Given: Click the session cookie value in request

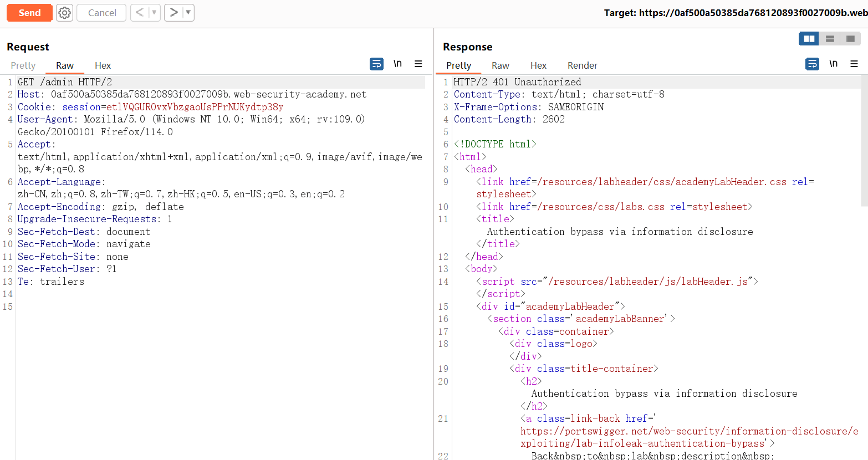Looking at the screenshot, I should [195, 107].
